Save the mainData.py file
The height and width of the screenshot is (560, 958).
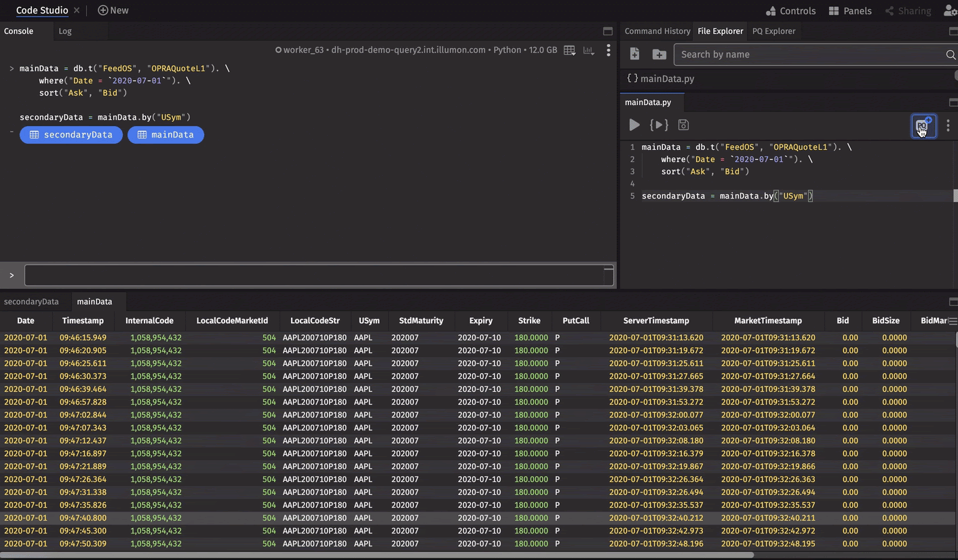(x=683, y=125)
